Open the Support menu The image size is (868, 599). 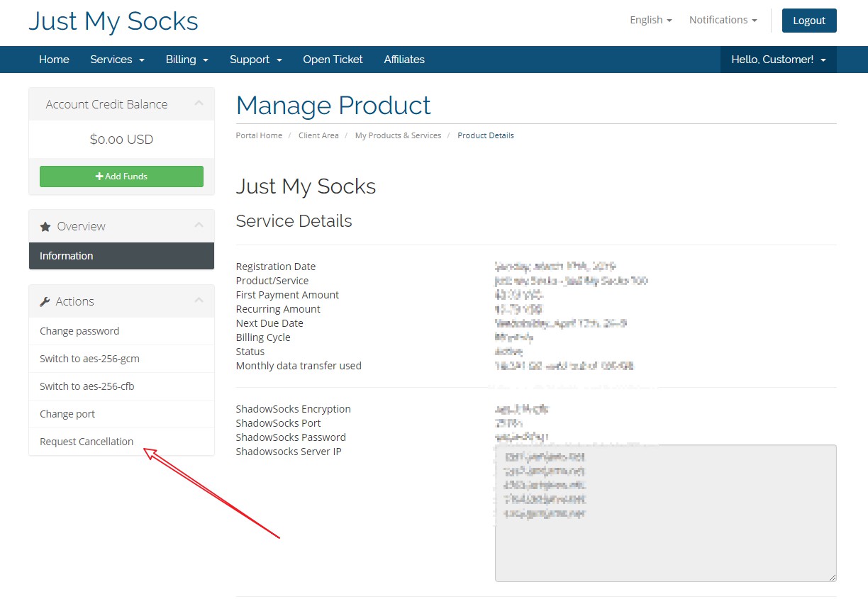(255, 60)
